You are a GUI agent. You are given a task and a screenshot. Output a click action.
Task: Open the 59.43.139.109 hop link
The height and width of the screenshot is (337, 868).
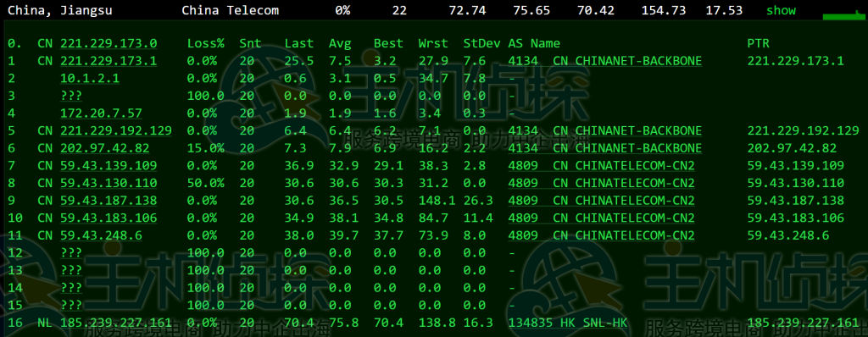click(x=108, y=166)
